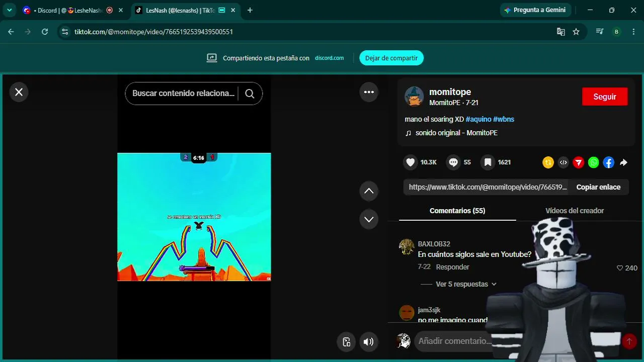Open the BAXLOB32 username

[x=434, y=244]
